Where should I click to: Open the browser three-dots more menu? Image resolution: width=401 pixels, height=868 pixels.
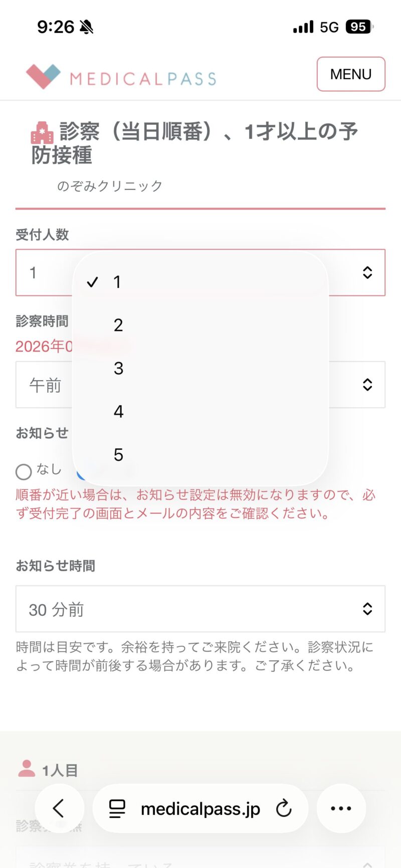coord(341,808)
